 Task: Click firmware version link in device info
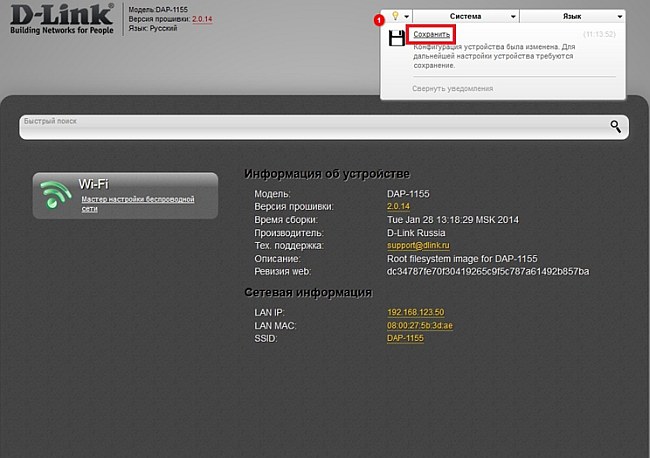[399, 206]
